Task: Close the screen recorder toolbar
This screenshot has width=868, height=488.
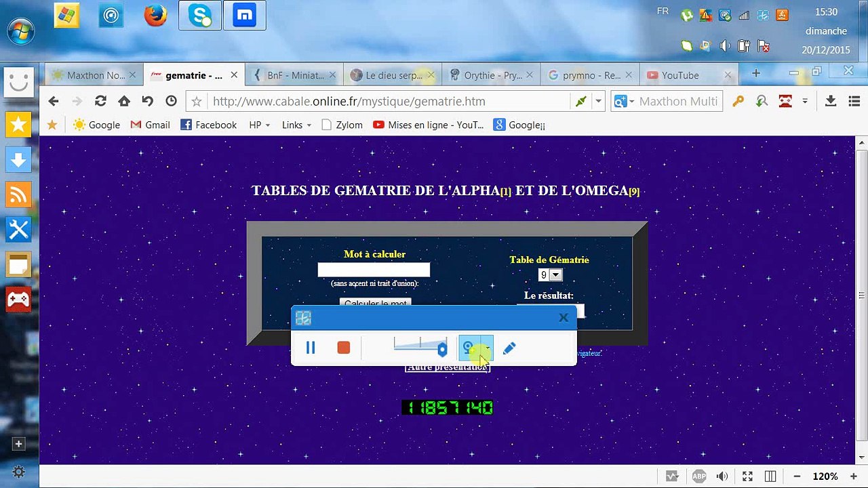Action: click(x=564, y=317)
